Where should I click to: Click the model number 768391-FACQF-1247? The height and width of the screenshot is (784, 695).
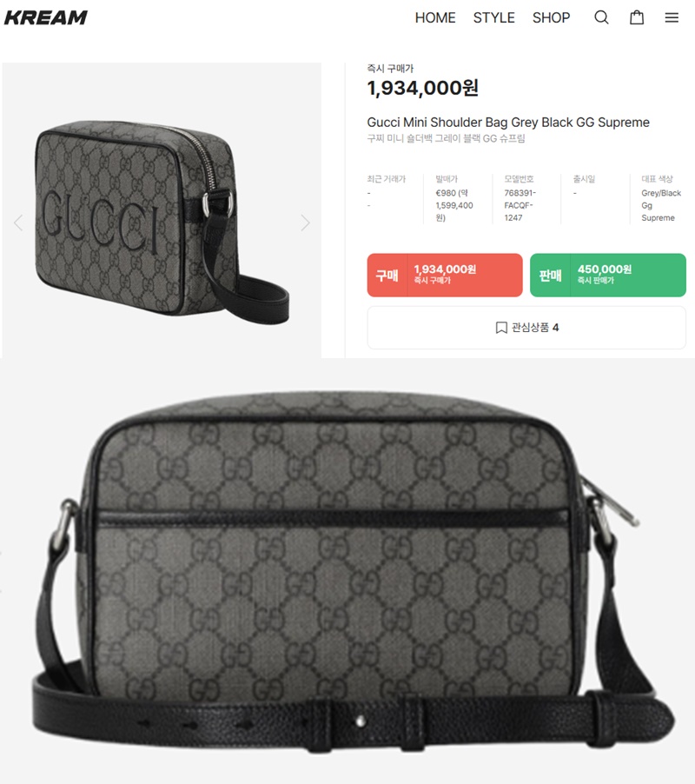520,205
